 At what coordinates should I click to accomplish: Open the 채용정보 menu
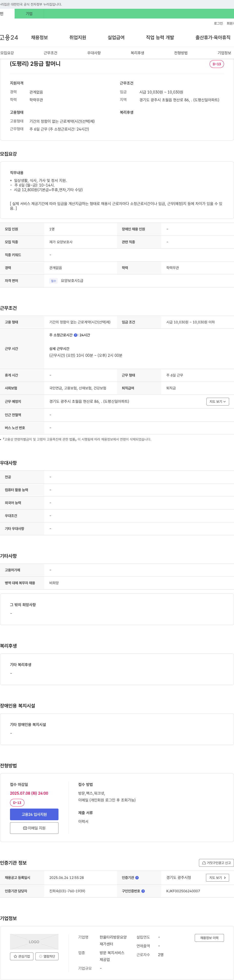(x=39, y=37)
